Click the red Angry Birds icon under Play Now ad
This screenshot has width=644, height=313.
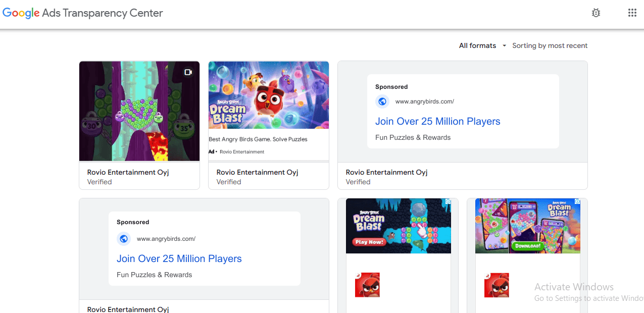[367, 285]
